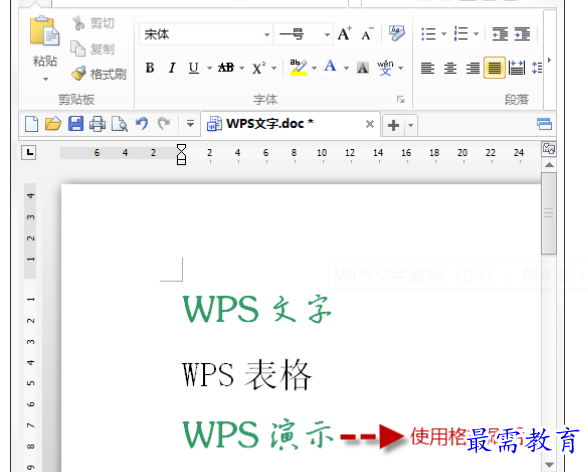Click the distributed alignment icon
Viewport: 588px width, 472px height.
[x=517, y=68]
